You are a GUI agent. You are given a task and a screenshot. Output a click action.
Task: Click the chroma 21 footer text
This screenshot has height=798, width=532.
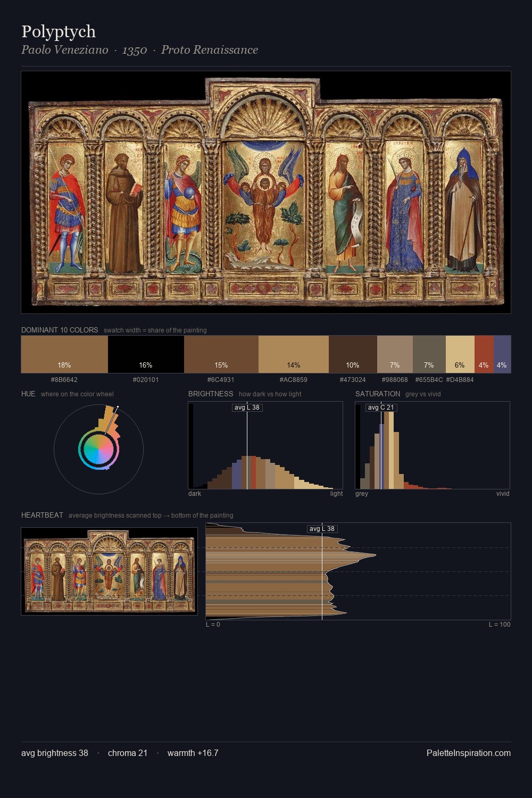click(x=128, y=753)
